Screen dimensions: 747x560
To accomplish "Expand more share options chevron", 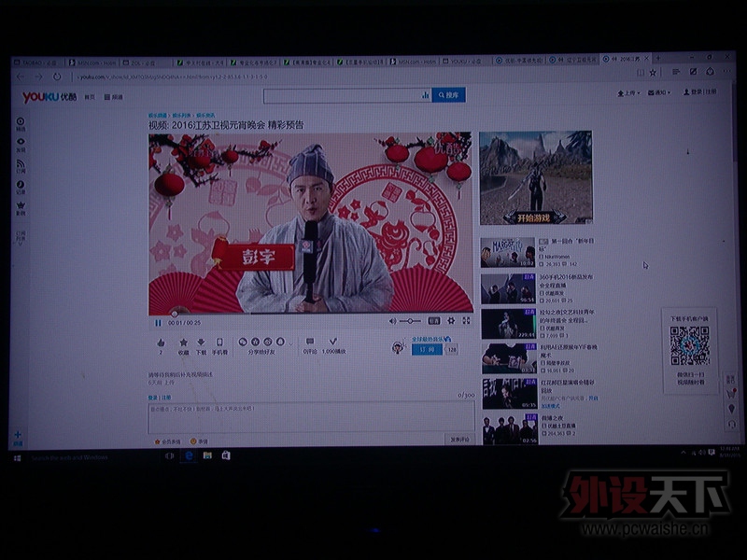I will 290,343.
